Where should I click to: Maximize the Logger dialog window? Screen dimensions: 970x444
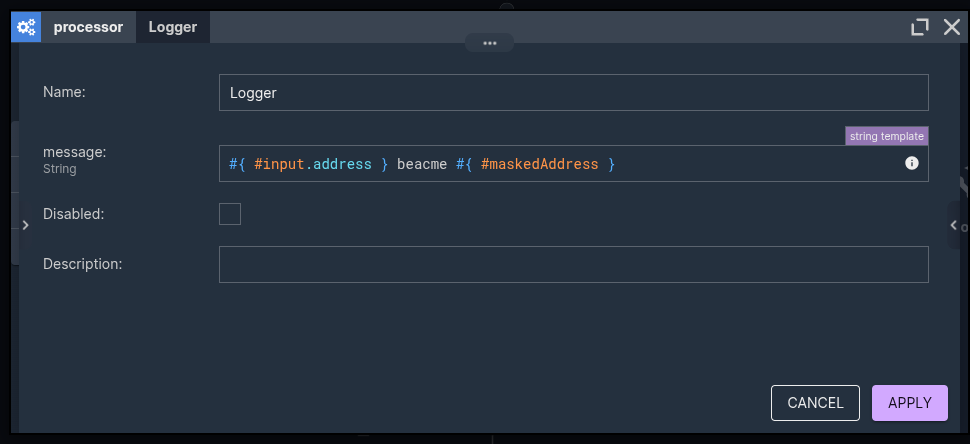920,27
